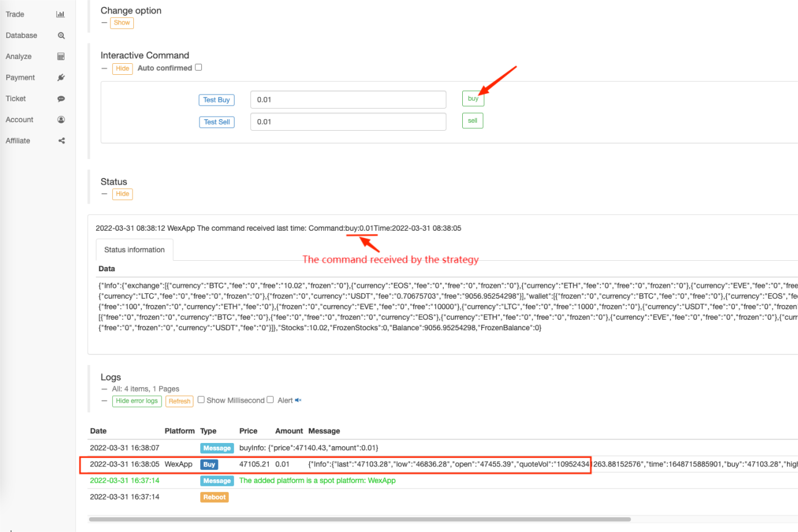Click the Account user icon in sidebar

(61, 120)
